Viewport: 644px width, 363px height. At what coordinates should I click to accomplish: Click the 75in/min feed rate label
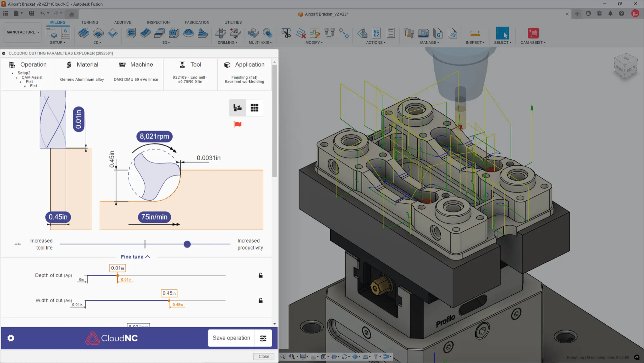154,217
